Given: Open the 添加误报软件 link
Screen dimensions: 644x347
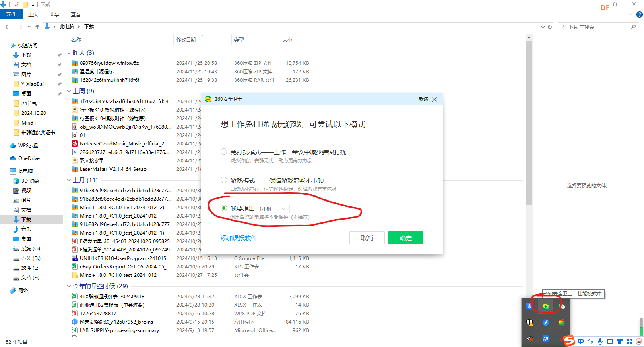Looking at the screenshot, I should click(x=239, y=238).
